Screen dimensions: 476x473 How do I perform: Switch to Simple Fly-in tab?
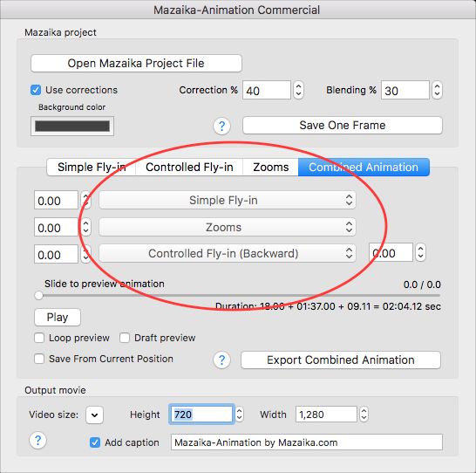tap(92, 167)
